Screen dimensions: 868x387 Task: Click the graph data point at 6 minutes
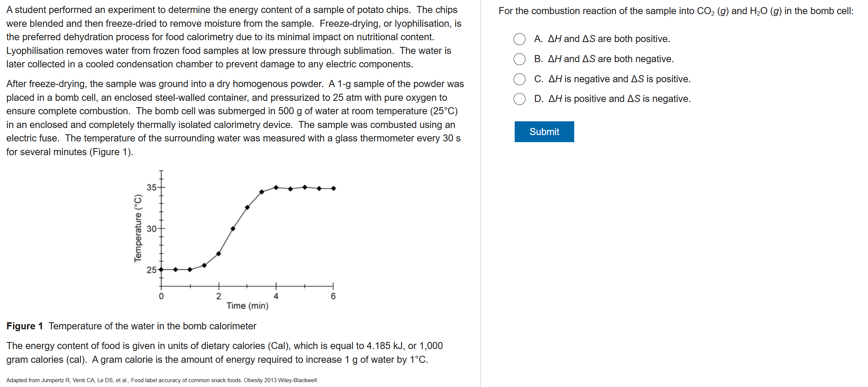click(334, 188)
